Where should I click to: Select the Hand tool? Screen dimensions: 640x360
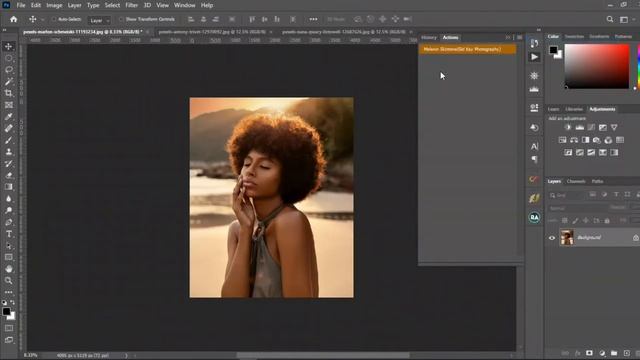pyautogui.click(x=8, y=269)
